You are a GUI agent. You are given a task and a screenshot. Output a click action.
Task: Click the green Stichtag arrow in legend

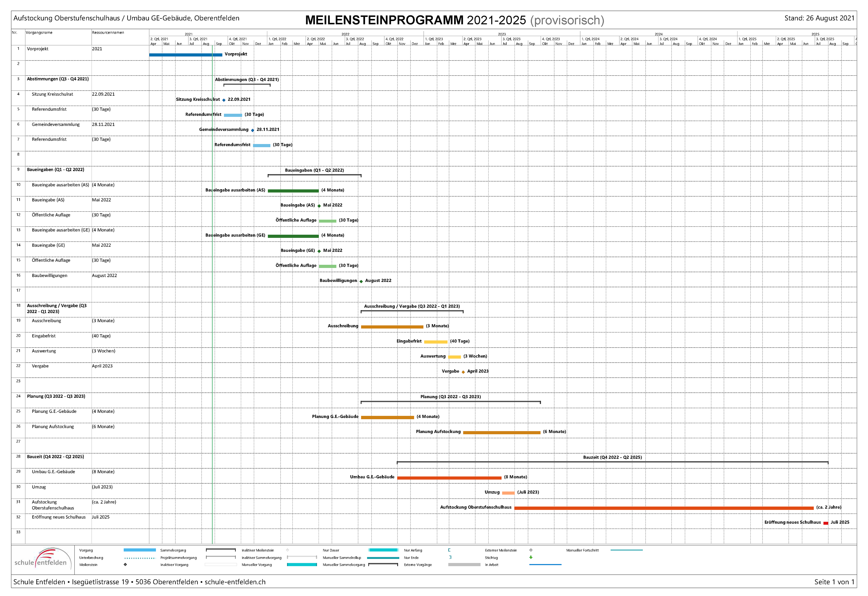click(530, 557)
